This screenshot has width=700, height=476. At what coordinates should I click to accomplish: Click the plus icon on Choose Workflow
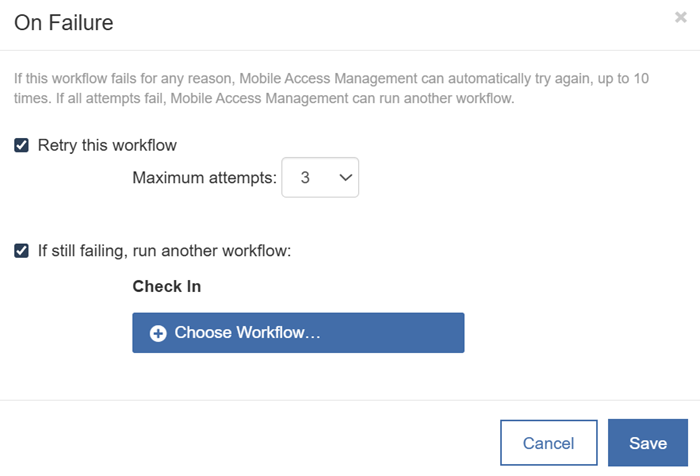coord(158,333)
